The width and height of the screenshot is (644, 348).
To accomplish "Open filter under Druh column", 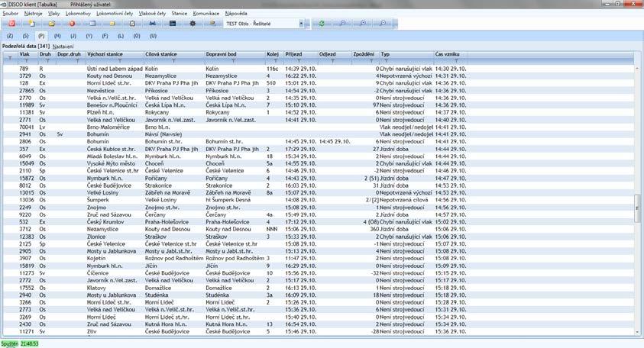I will coord(47,61).
